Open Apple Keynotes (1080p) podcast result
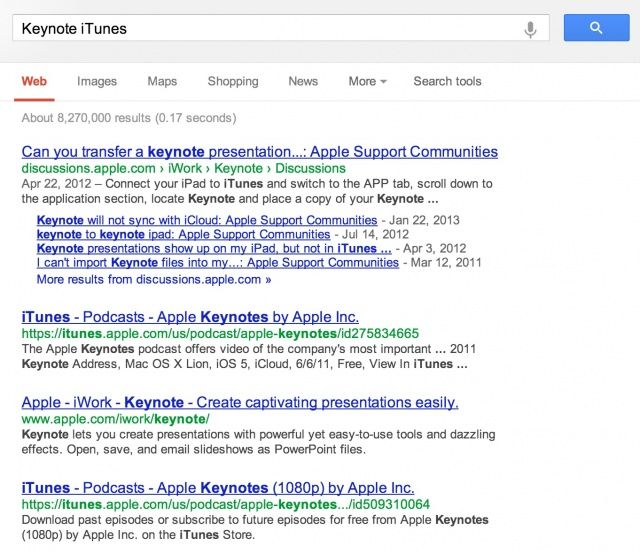This screenshot has height=553, width=640. 218,488
